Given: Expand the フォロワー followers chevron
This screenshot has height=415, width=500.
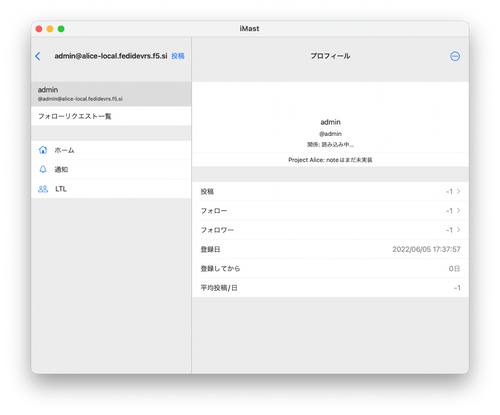Looking at the screenshot, I should 459,230.
